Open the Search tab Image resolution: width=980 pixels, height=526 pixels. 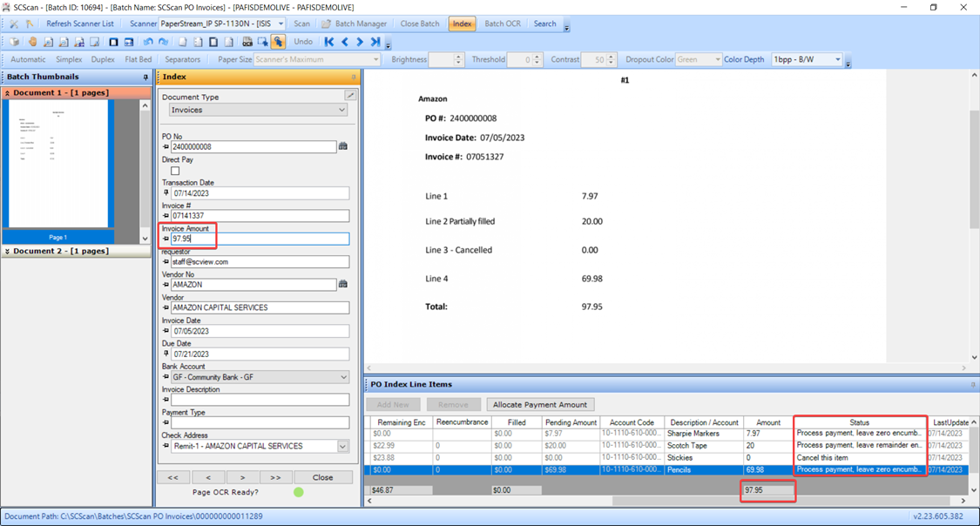(544, 24)
